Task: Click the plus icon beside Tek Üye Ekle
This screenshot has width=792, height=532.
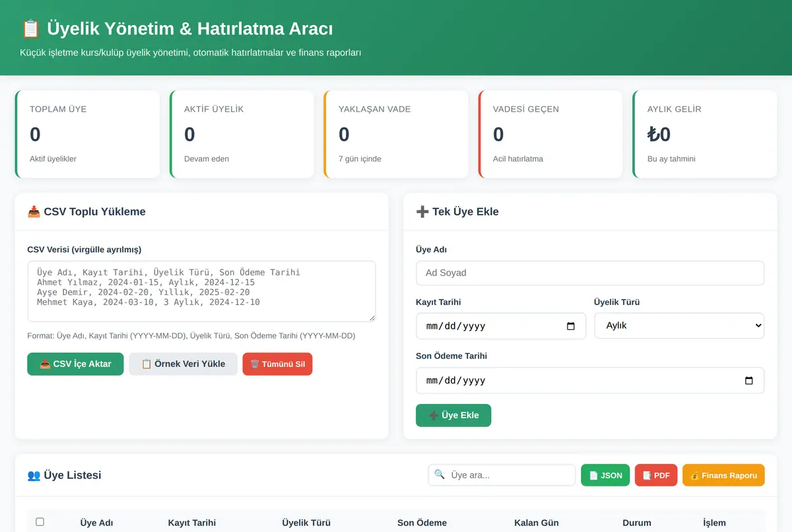Action: (422, 212)
